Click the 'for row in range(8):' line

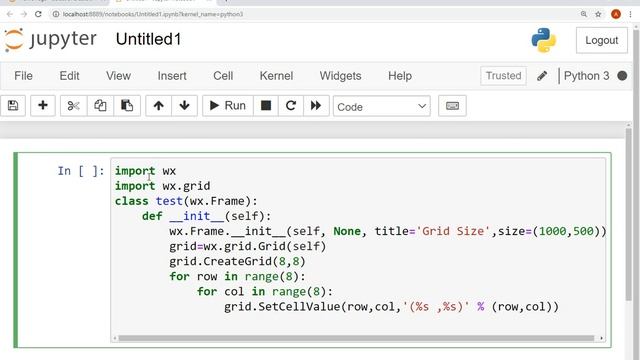click(237, 277)
